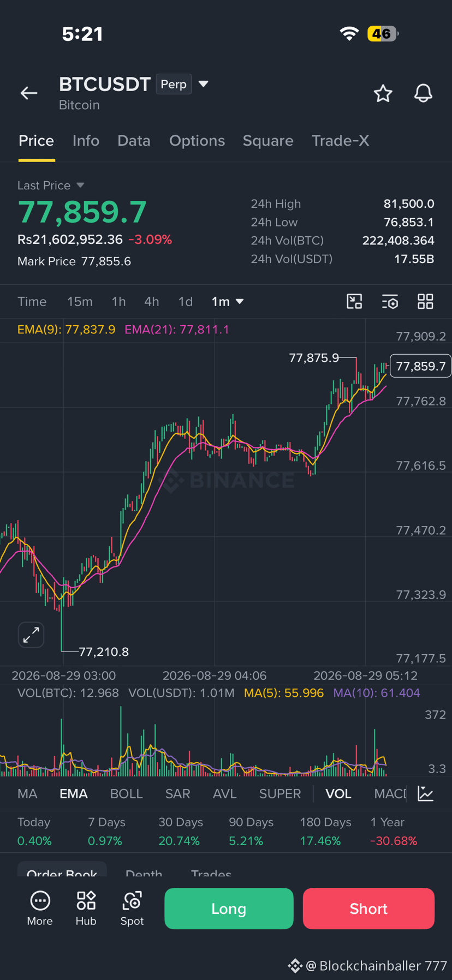Tap the 1 Year -30.68% performance

394,832
